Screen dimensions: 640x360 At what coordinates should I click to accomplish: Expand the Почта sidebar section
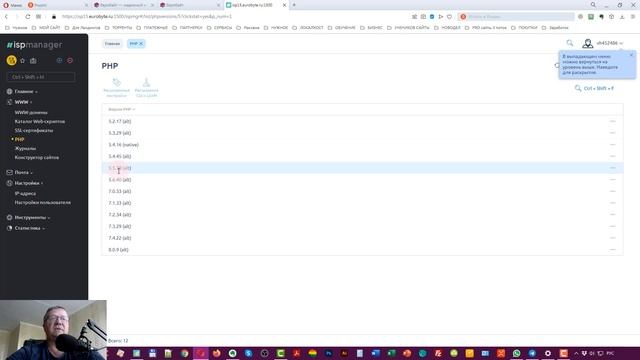(23, 172)
